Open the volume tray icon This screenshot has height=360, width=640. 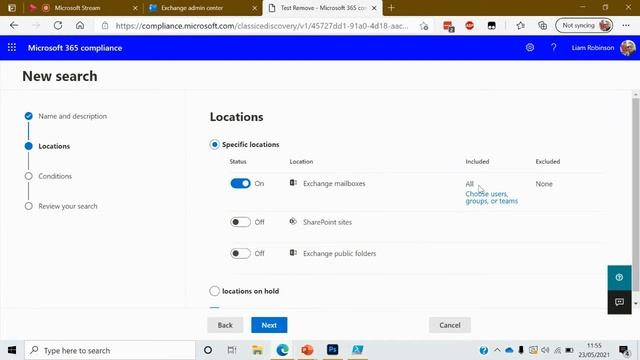tap(545, 350)
